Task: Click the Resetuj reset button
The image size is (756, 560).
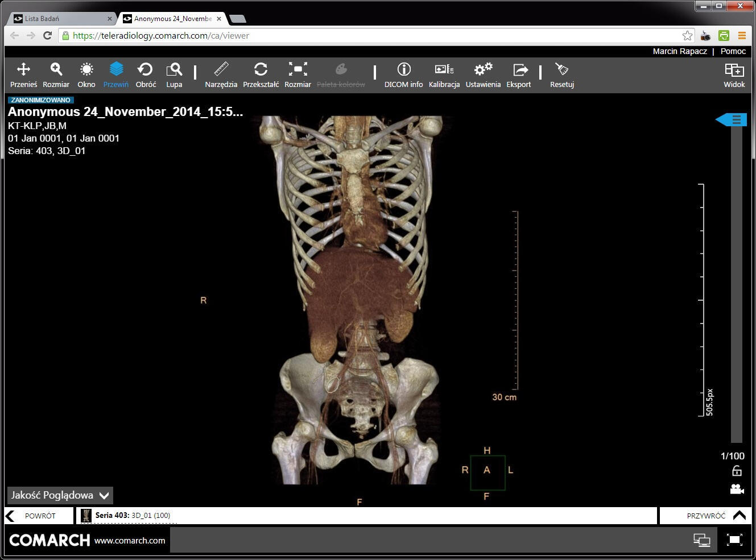Action: [x=561, y=75]
